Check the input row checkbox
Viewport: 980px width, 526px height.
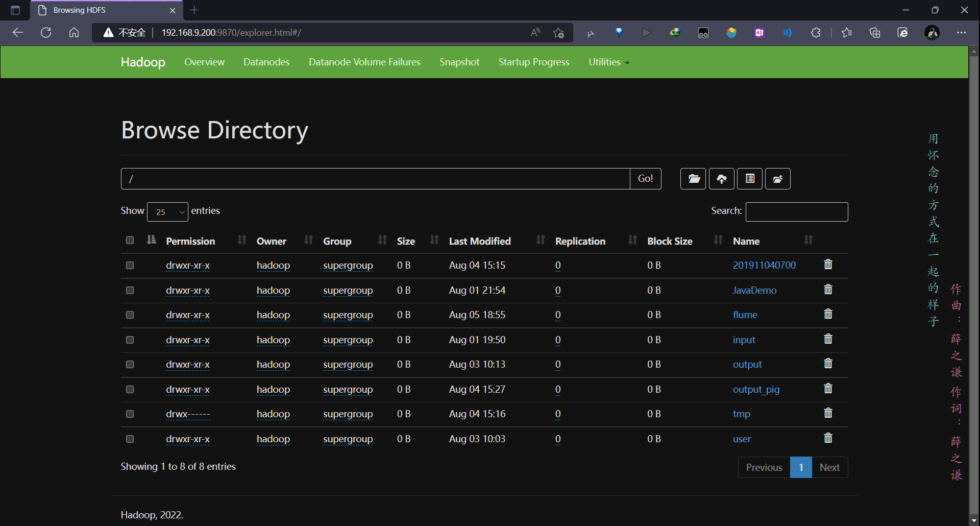[x=130, y=340]
